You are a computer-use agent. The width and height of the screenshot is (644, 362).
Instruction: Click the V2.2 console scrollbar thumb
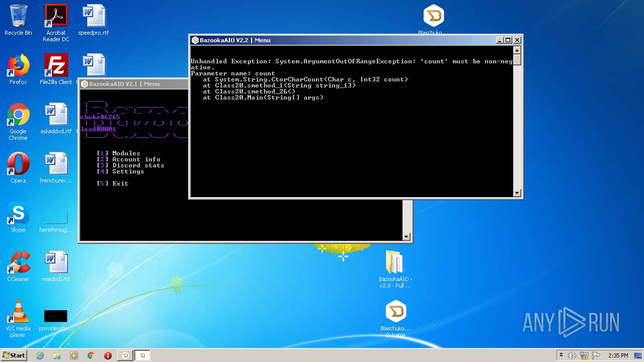[517, 59]
